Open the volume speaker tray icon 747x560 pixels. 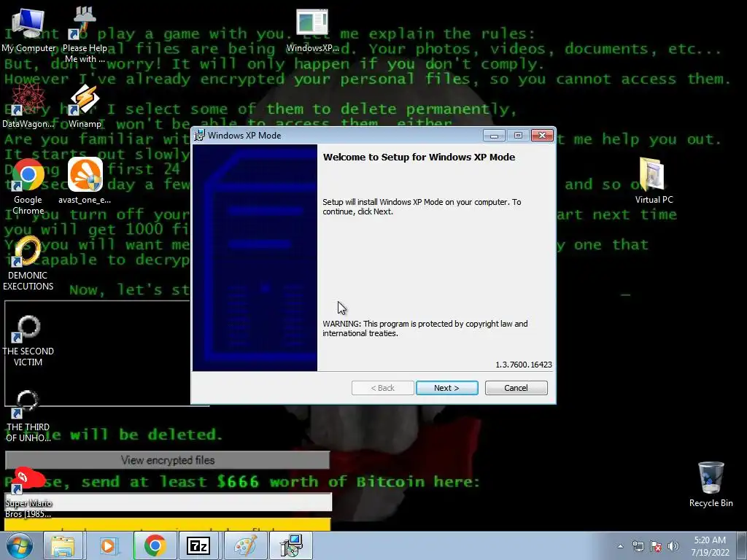coord(673,546)
